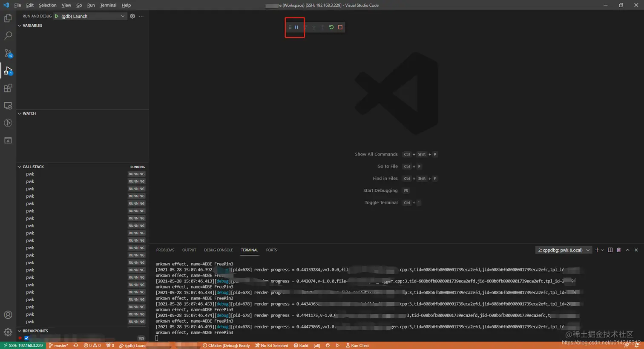Select the TERMINAL panel tab
The width and height of the screenshot is (644, 349).
click(x=250, y=250)
